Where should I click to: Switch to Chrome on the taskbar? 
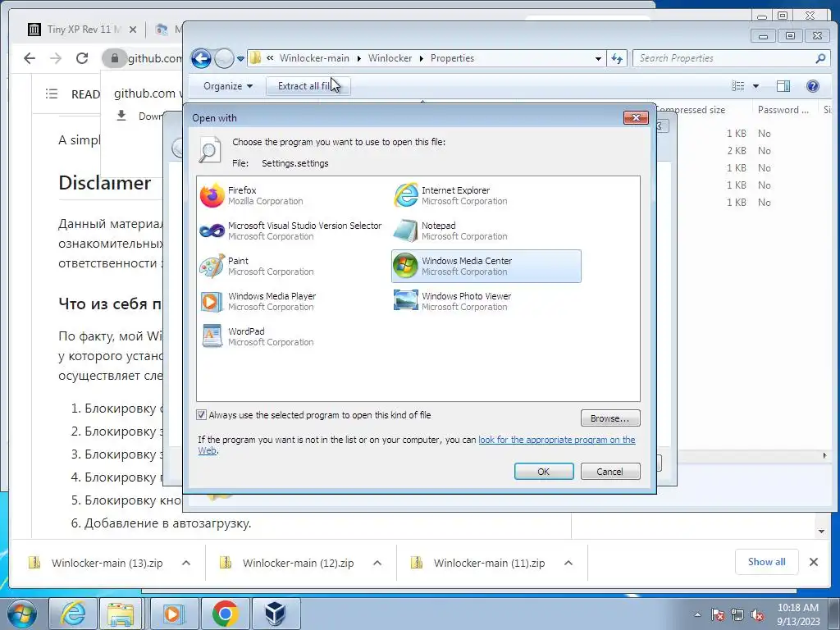tap(225, 614)
